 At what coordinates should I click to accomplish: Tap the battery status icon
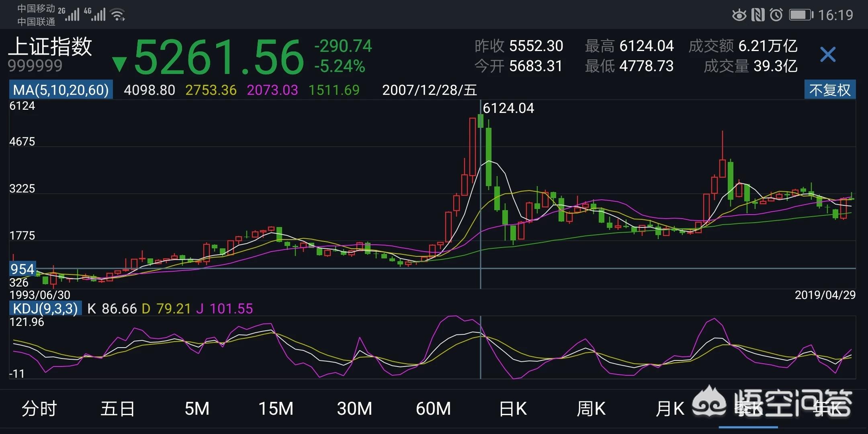(x=801, y=15)
